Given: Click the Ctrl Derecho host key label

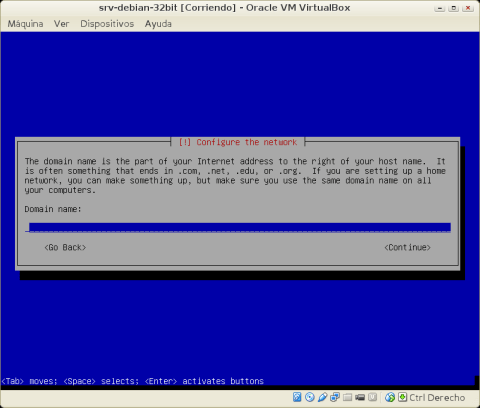Looking at the screenshot, I should (x=437, y=397).
